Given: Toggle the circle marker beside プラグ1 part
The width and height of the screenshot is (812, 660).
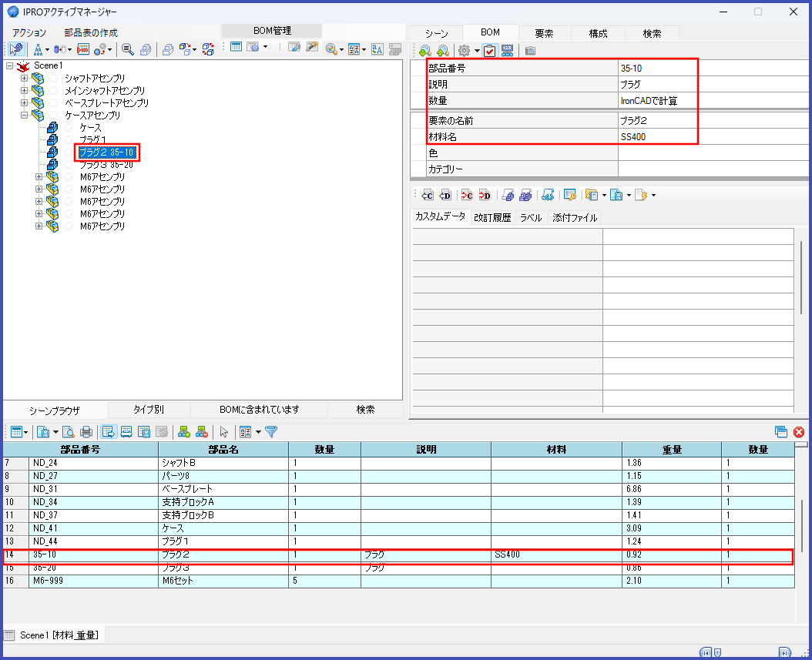Looking at the screenshot, I should 69,140.
